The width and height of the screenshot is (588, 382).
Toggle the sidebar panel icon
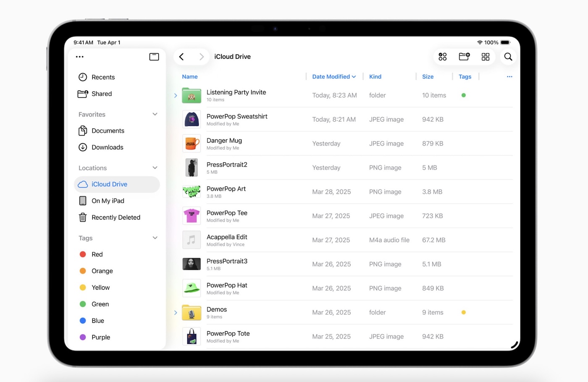coord(154,57)
